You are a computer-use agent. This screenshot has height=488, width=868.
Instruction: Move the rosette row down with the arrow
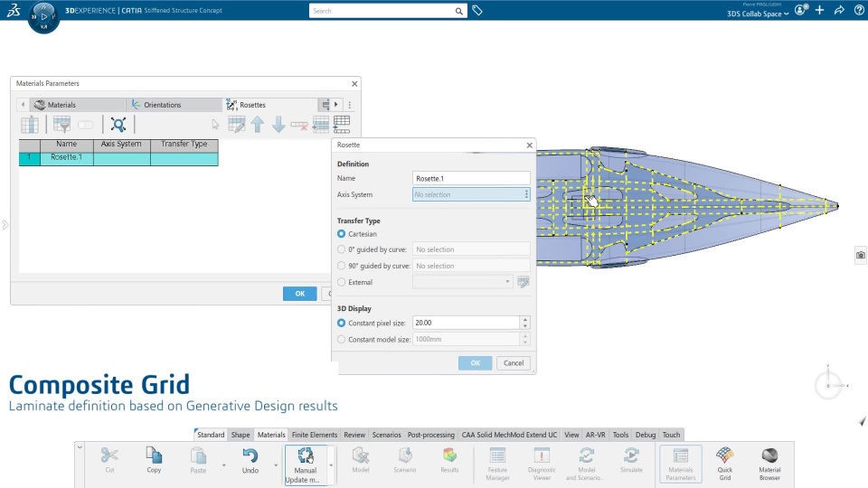click(x=278, y=125)
